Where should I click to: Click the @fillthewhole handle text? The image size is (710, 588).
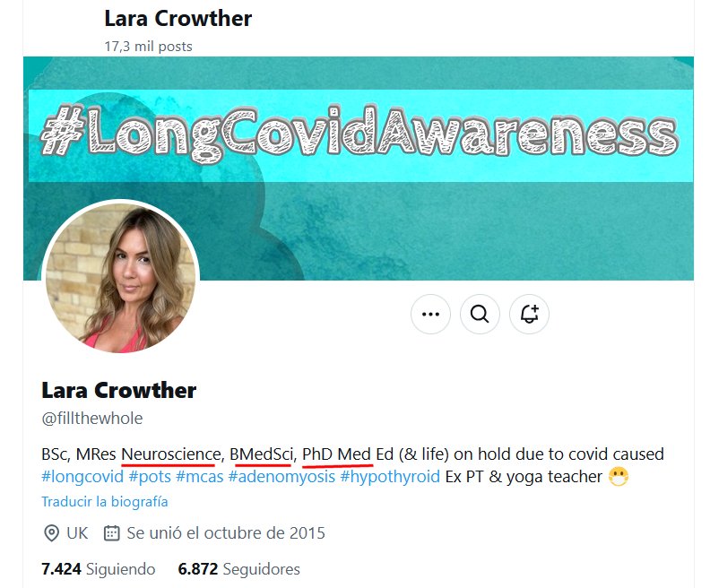(x=92, y=419)
